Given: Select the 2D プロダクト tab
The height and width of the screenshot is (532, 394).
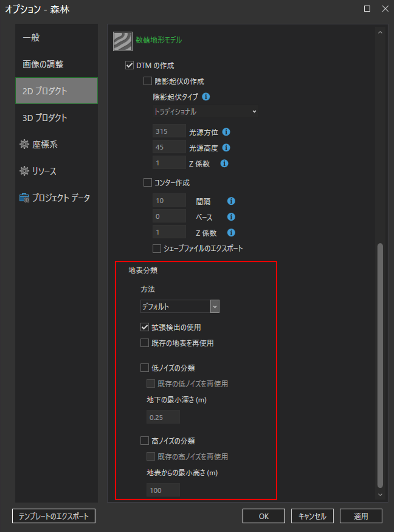Looking at the screenshot, I should 56,91.
